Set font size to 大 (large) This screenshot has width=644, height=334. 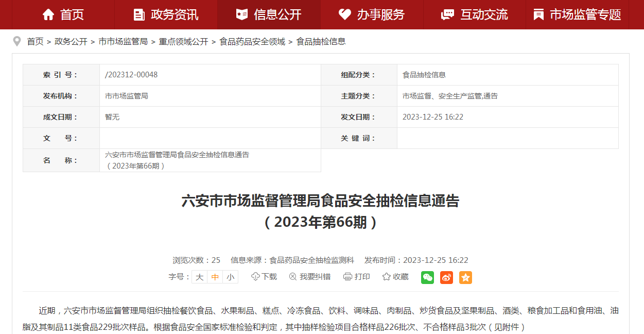coord(200,277)
